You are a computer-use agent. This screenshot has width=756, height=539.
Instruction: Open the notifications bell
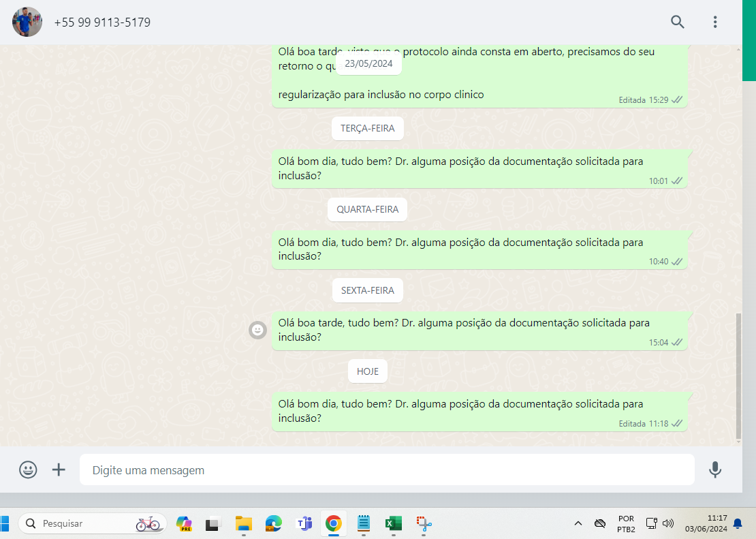coord(738,523)
